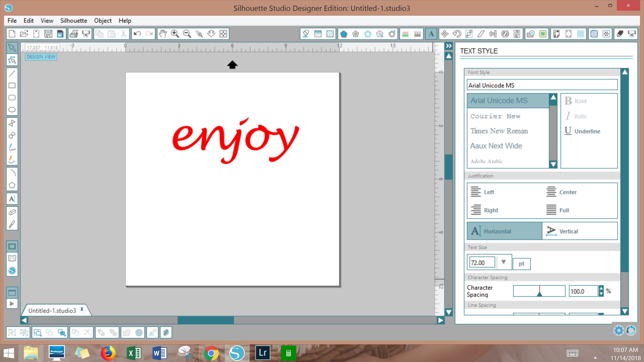The height and width of the screenshot is (362, 644).
Task: Toggle Italic font style
Action: (x=576, y=116)
